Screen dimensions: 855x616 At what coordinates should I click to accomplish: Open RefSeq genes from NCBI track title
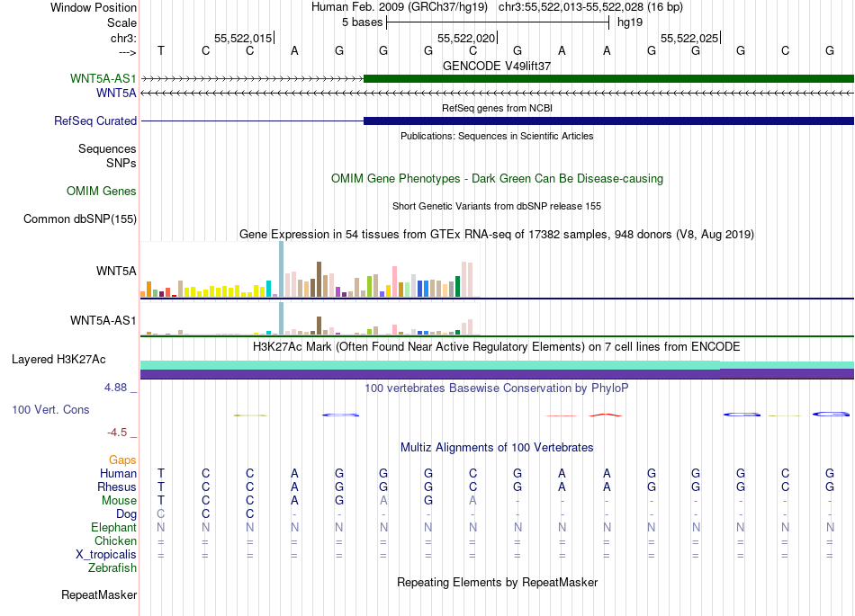pyautogui.click(x=497, y=108)
